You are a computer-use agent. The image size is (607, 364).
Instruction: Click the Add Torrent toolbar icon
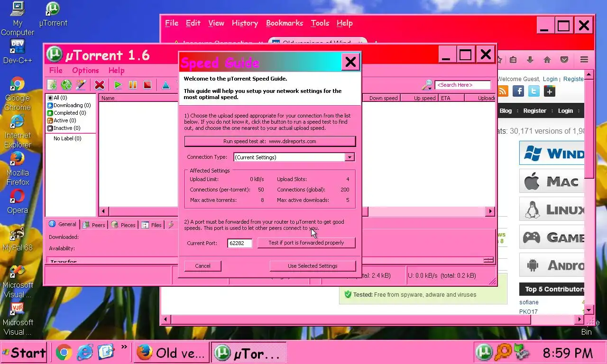click(52, 85)
